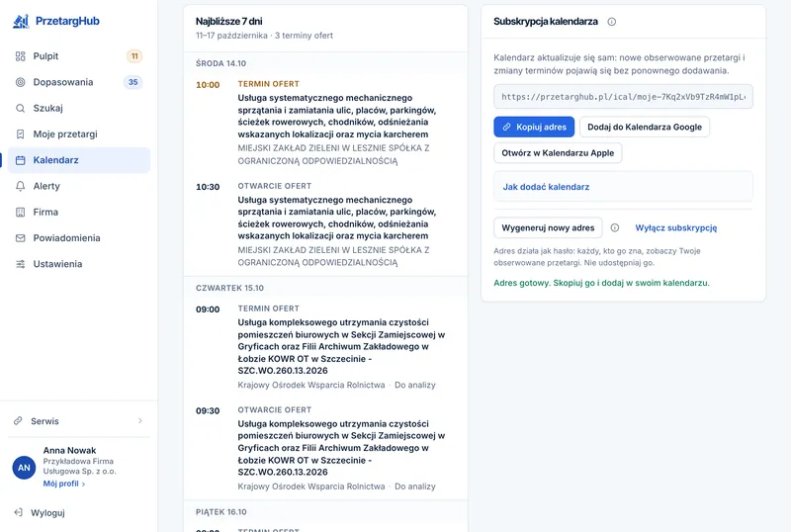Screen dimensions: 791x532
Task: Click the ŚRODA 14.10 day header
Action: pos(220,63)
